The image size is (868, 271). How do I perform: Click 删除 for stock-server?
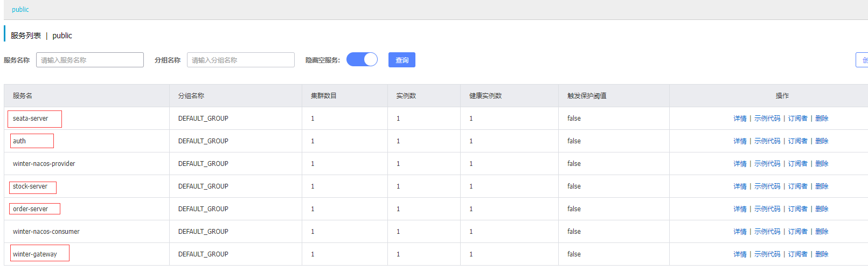822,186
